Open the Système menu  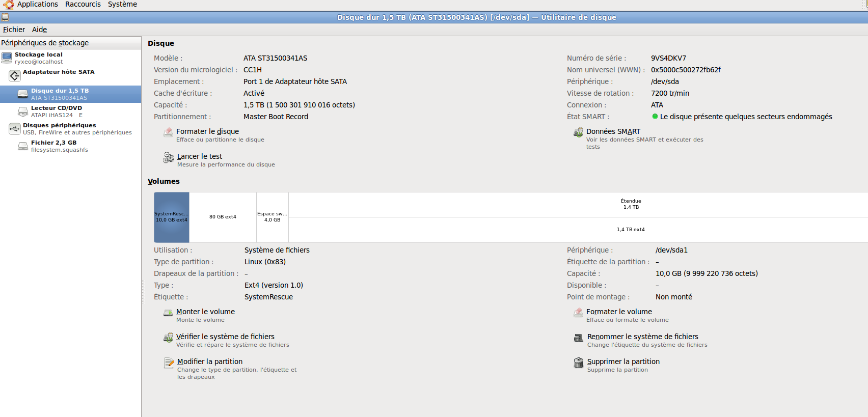click(122, 5)
